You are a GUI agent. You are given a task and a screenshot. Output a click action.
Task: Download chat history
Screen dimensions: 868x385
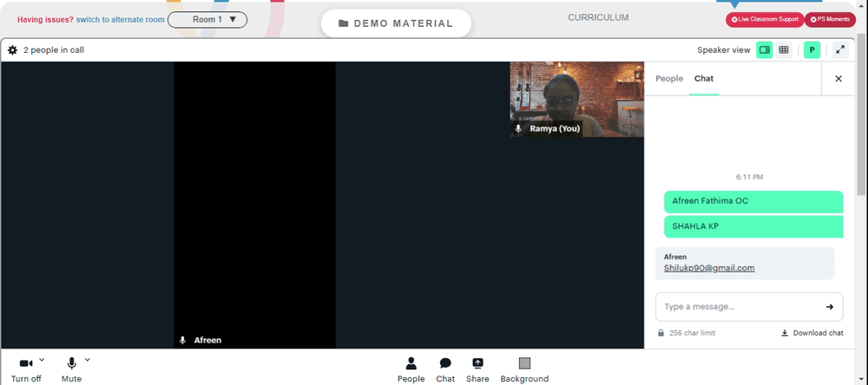[812, 333]
